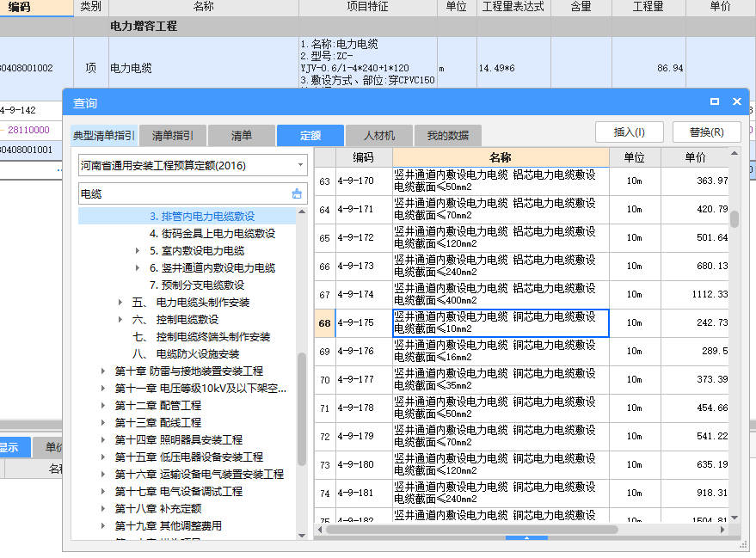Select quota row 4-9-180

point(521,465)
